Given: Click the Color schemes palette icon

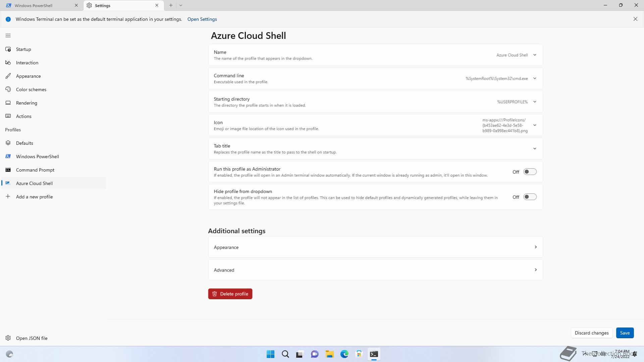Looking at the screenshot, I should (x=8, y=89).
